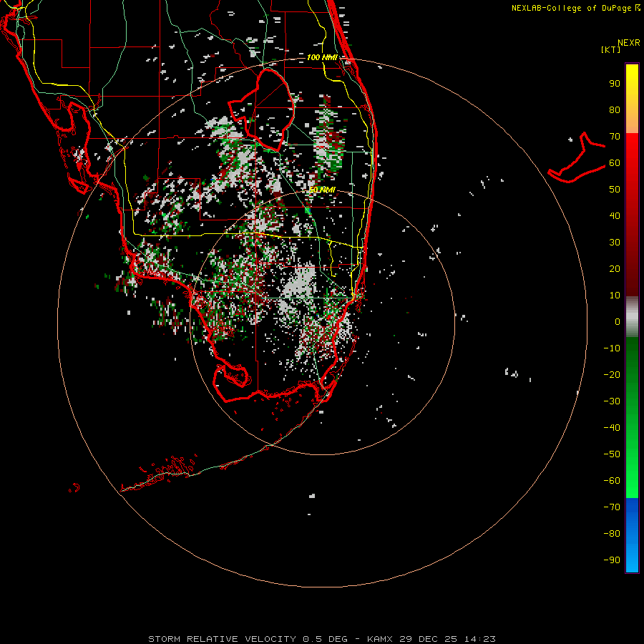Viewport: 644px width, 644px height.
Task: Click the 0 value on velocity scale
Action: coord(618,322)
